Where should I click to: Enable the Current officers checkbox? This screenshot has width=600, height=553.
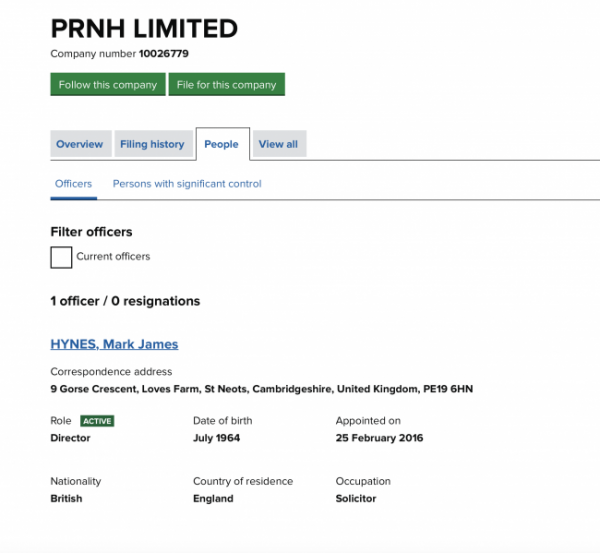point(61,257)
